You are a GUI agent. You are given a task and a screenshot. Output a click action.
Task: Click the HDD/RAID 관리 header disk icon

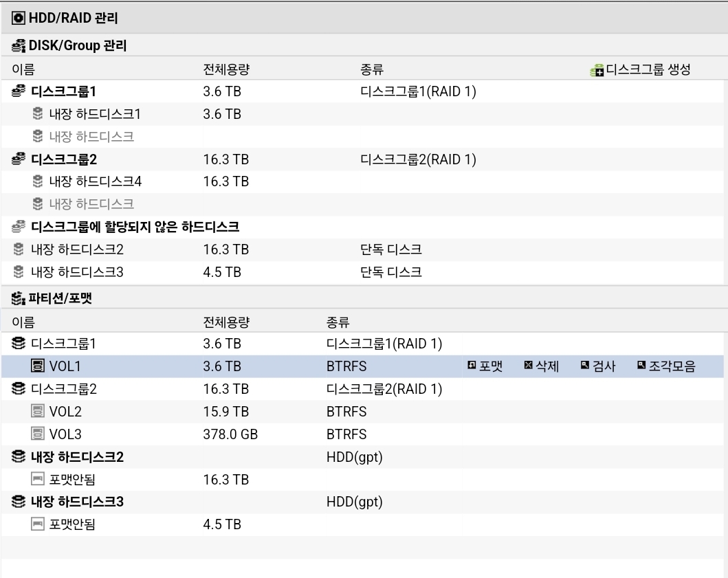click(18, 18)
